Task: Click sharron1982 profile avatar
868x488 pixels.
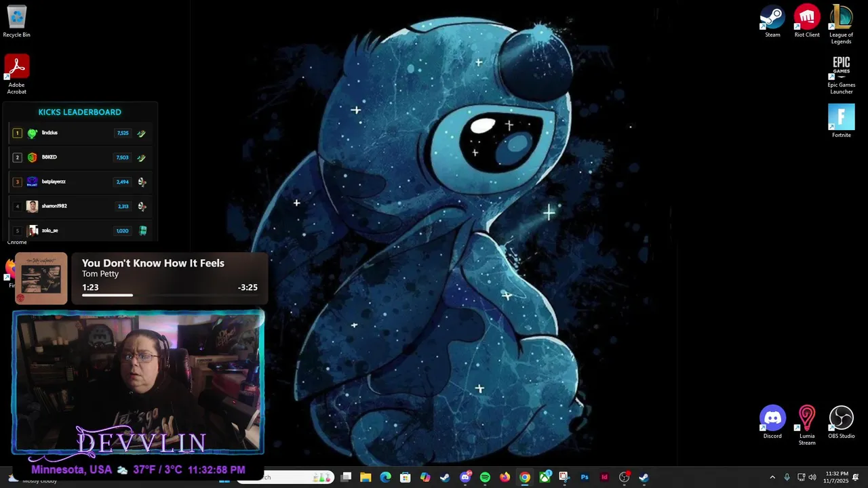Action: pos(32,206)
